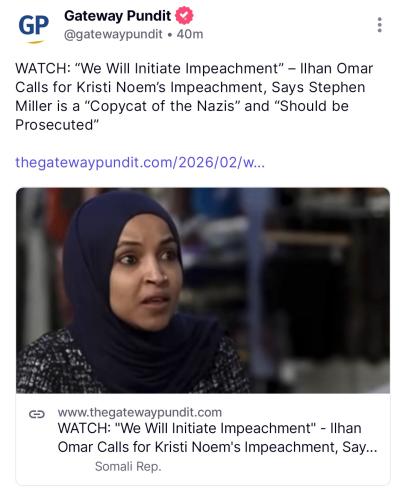Select the post text line starting 'WATCH:'
Viewport: 406px width, 500px height.
(194, 68)
